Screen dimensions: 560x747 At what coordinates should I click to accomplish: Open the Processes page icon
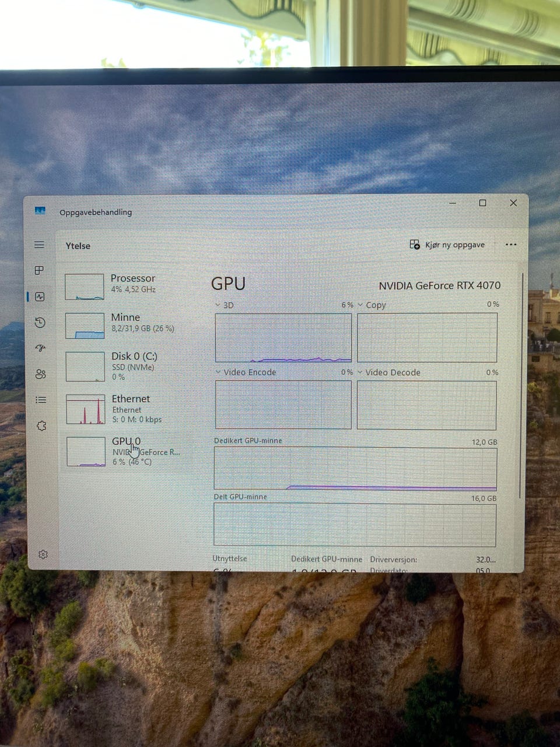pyautogui.click(x=39, y=270)
